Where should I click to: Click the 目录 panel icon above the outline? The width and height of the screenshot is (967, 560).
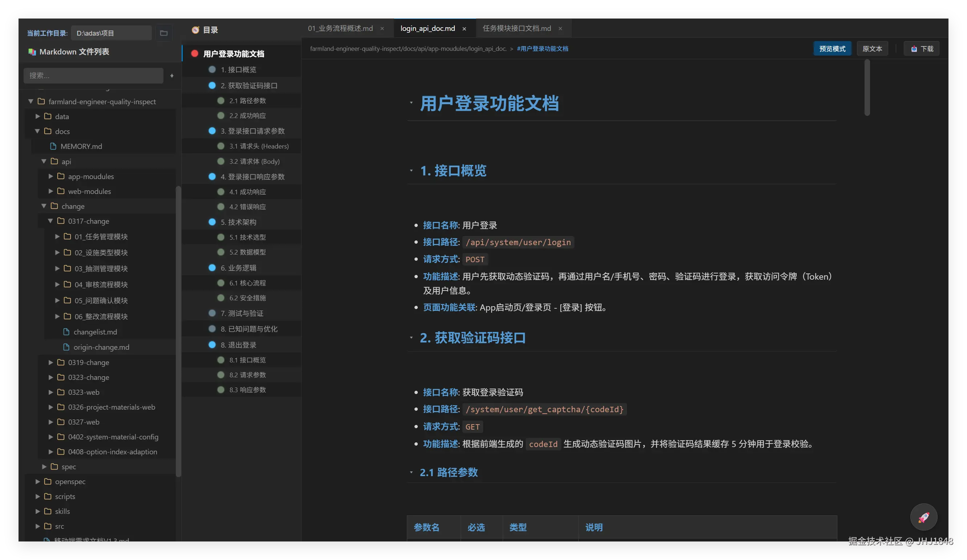(195, 29)
